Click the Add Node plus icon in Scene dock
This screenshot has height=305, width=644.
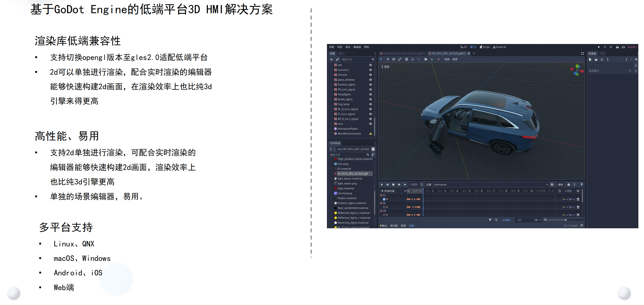coord(332,60)
